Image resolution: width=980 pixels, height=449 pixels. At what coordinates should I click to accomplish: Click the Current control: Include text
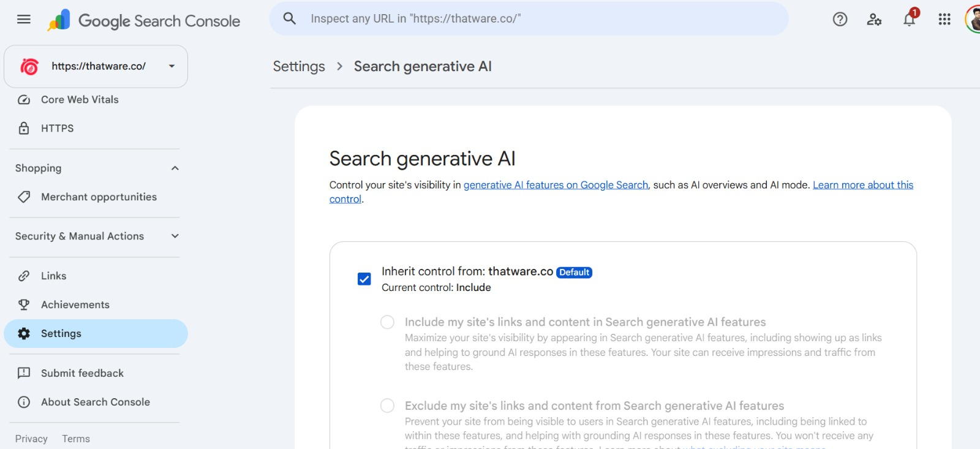tap(436, 287)
